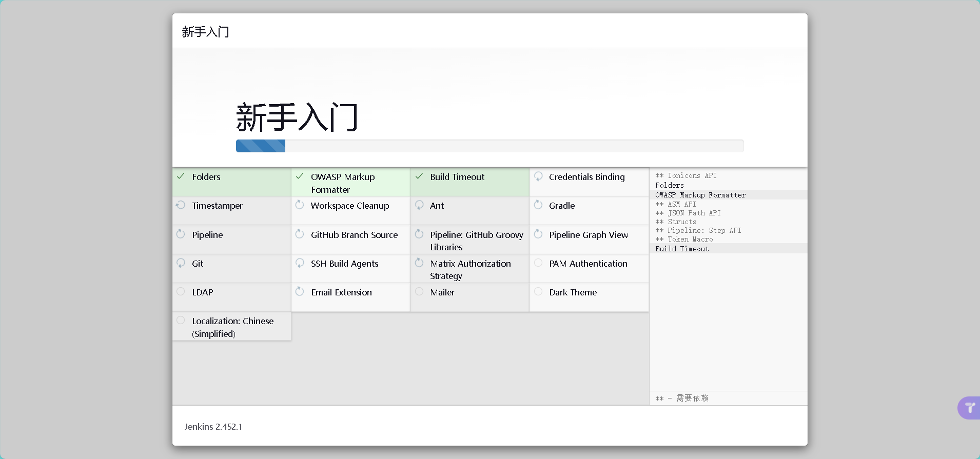Select the Timestamper plugin label
Image resolution: width=980 pixels, height=459 pixels.
pyautogui.click(x=217, y=206)
